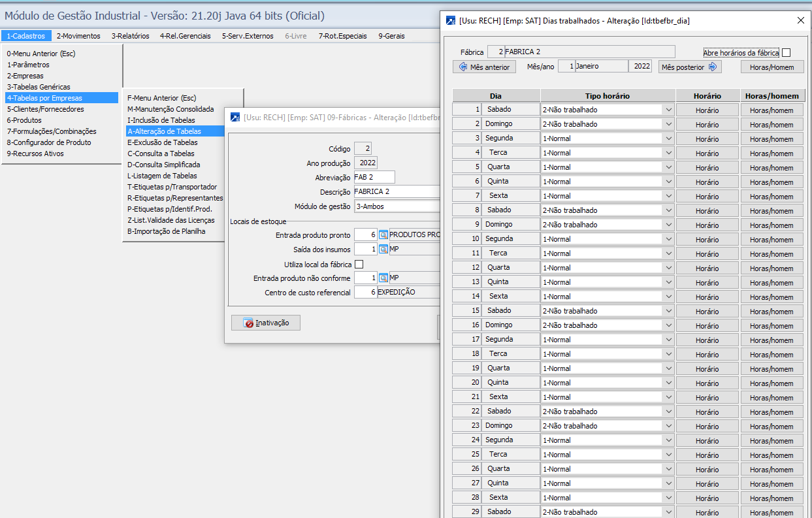Advance with the Mês posterior arrow
Image resolution: width=812 pixels, height=518 pixels.
pos(712,67)
